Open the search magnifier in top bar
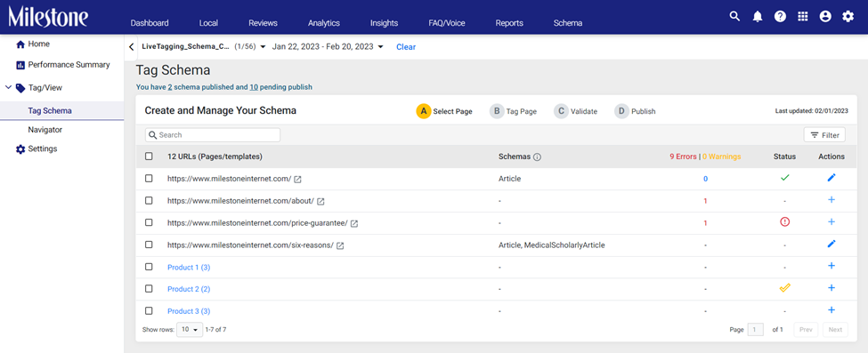The height and width of the screenshot is (353, 868). [x=734, y=17]
